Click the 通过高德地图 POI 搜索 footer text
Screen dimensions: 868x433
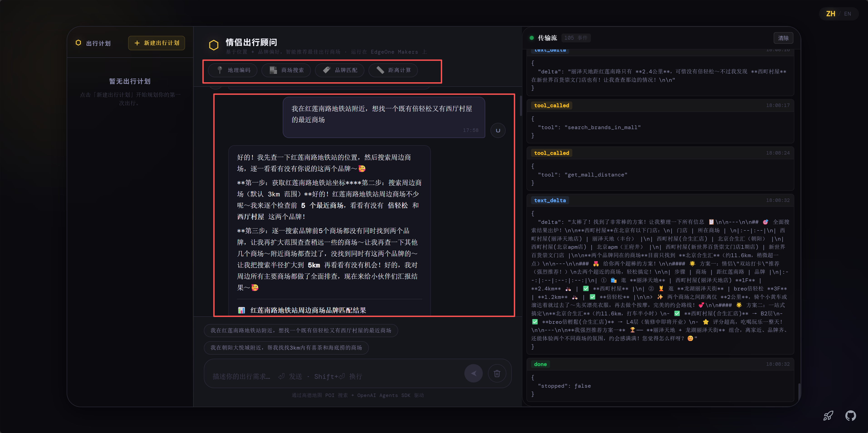pyautogui.click(x=358, y=395)
